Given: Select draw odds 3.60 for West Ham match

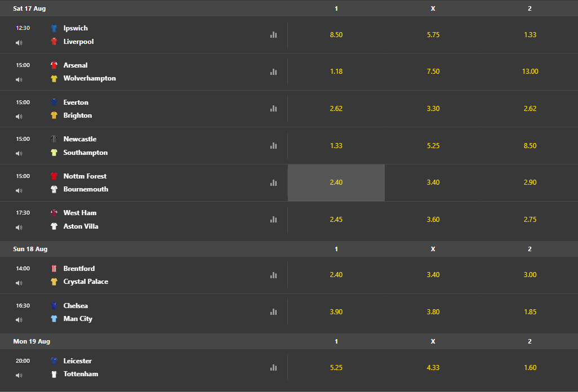Looking at the screenshot, I should [433, 219].
